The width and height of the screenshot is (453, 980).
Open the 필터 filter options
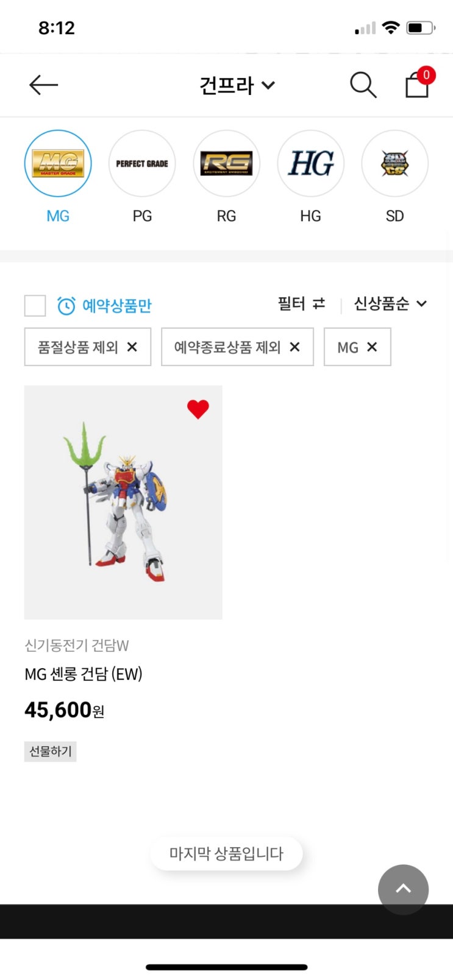click(302, 303)
